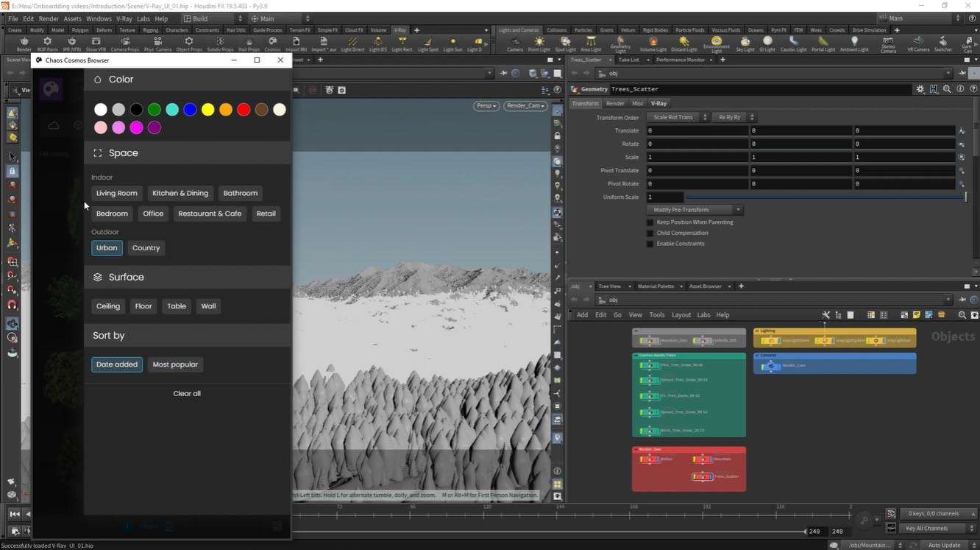Viewport: 980px width, 550px height.
Task: Launch Cosmos browser from V-Ray shelf
Action: click(272, 43)
